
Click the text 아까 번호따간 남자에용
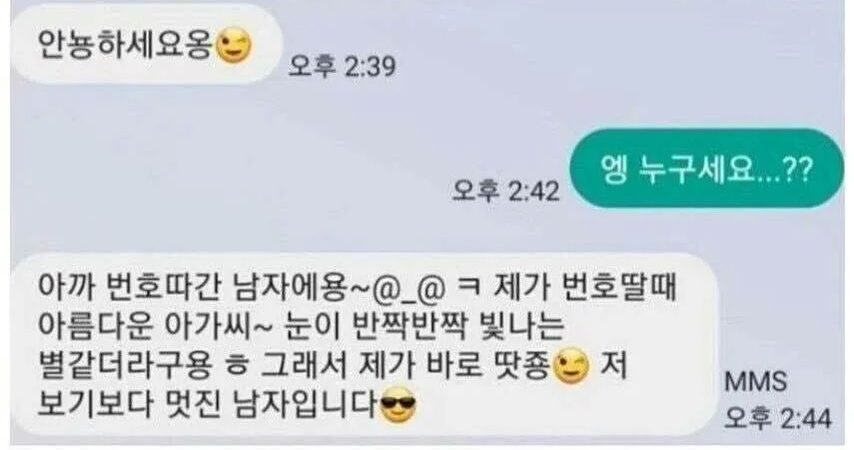click(192, 288)
